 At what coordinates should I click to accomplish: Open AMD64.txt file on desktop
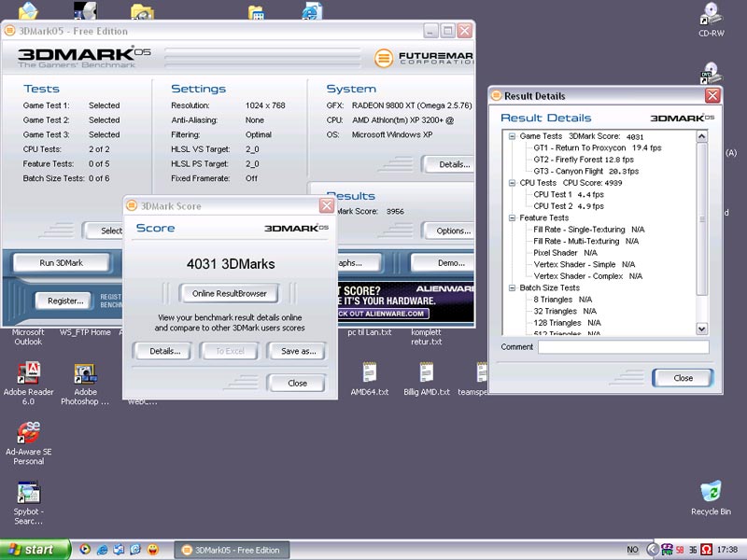coord(370,379)
